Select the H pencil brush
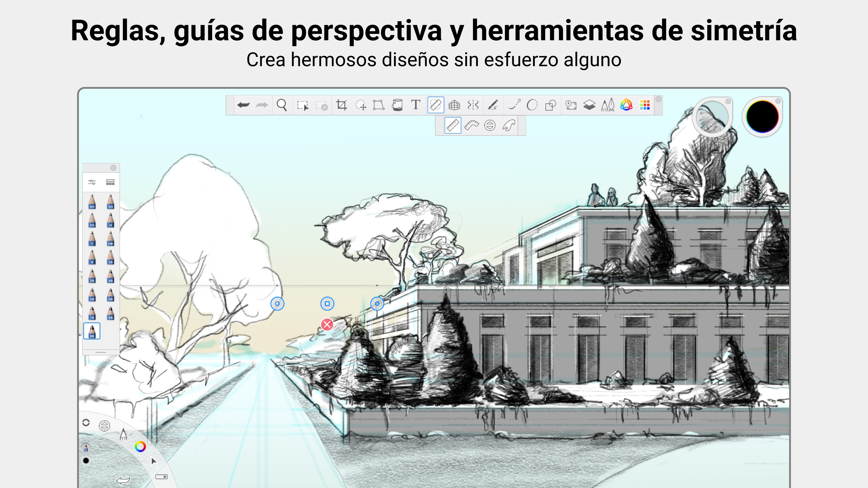The image size is (868, 488). click(x=111, y=220)
